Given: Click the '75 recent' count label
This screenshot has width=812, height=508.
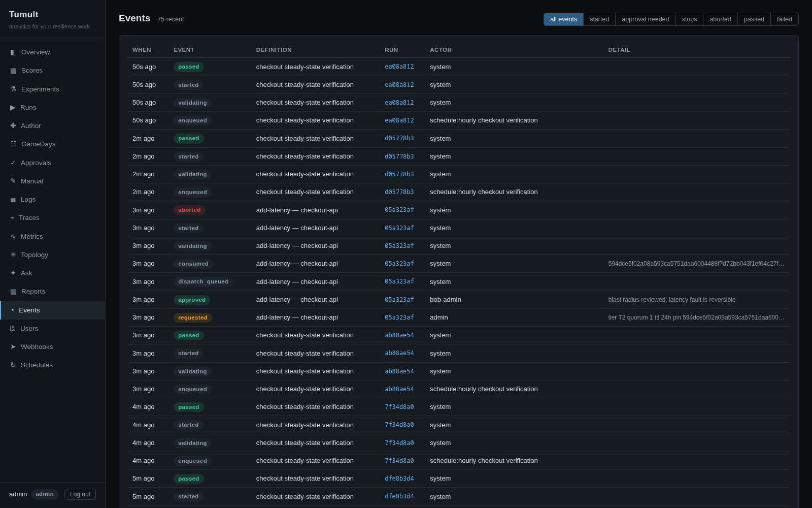Looking at the screenshot, I should click(x=171, y=19).
